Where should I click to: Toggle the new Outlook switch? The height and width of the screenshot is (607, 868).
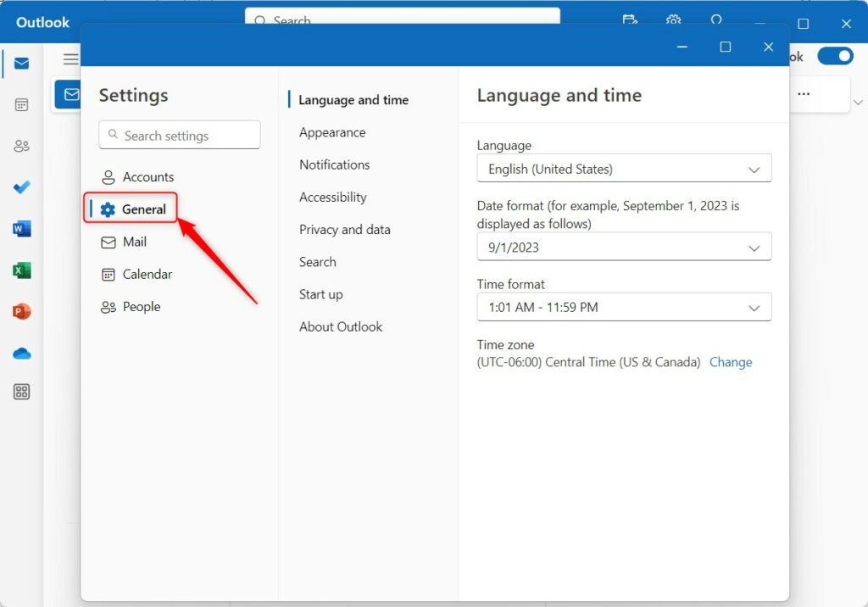[836, 56]
